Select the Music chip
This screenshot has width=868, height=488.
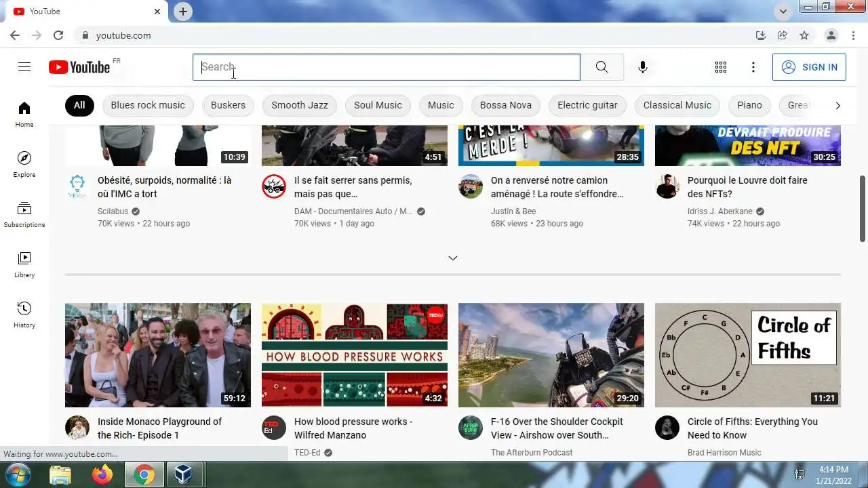441,105
